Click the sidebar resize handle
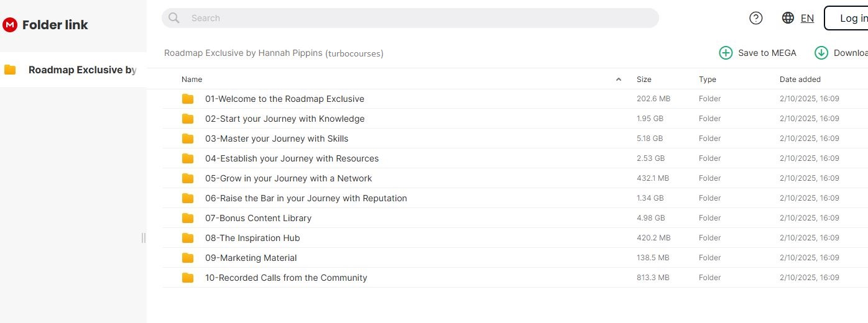Image resolution: width=868 pixels, height=323 pixels. coord(144,238)
